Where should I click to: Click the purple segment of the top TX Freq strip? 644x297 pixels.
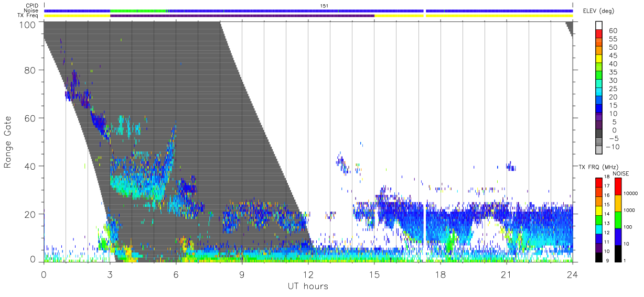(242, 16)
